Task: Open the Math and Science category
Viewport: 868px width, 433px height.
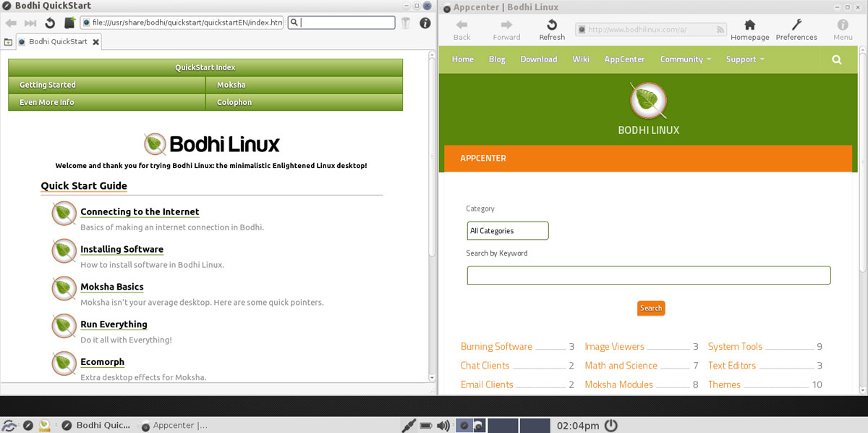Action: coord(621,366)
